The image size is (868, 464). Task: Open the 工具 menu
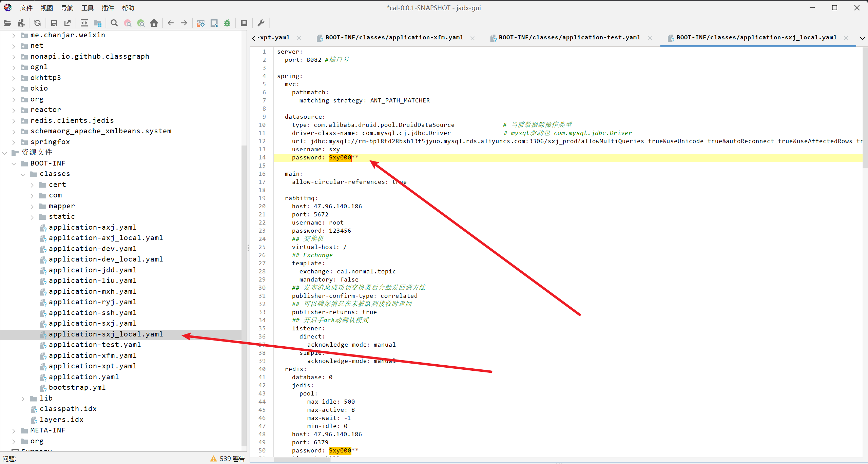pos(87,8)
